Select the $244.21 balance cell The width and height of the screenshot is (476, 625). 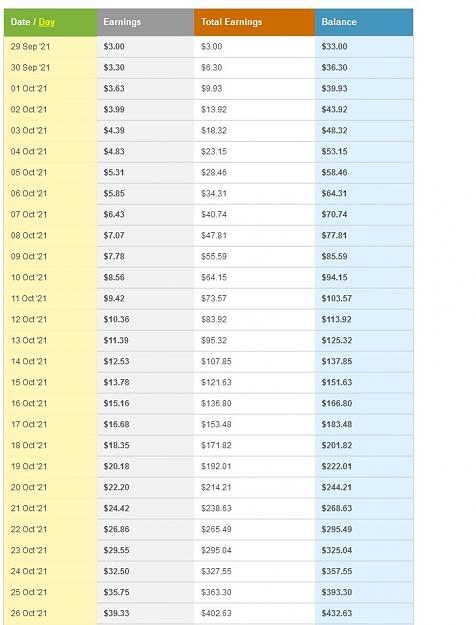point(364,487)
